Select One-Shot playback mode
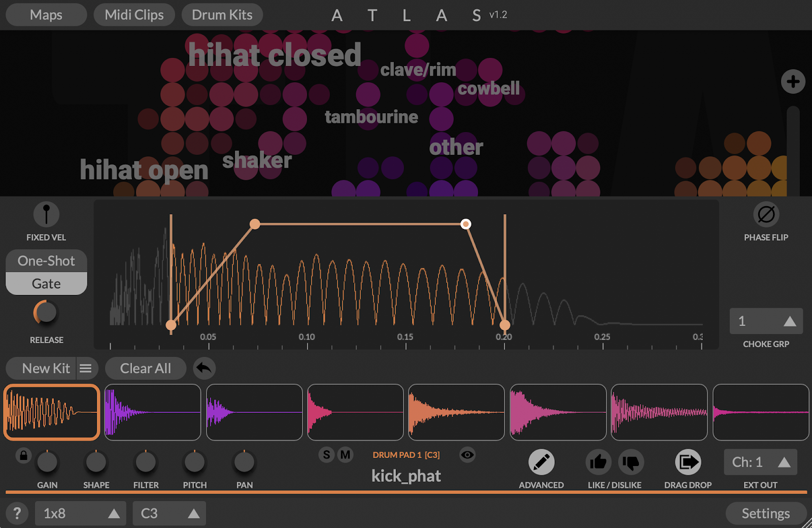Viewport: 812px width, 528px height. click(x=46, y=261)
